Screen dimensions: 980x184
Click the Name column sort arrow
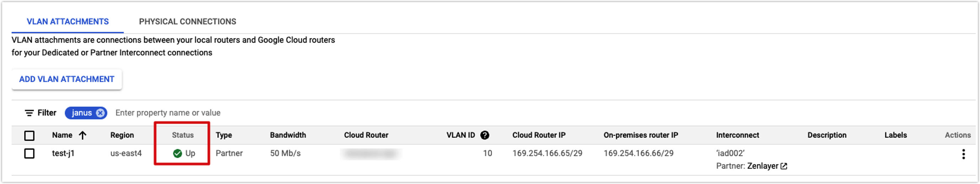(82, 135)
